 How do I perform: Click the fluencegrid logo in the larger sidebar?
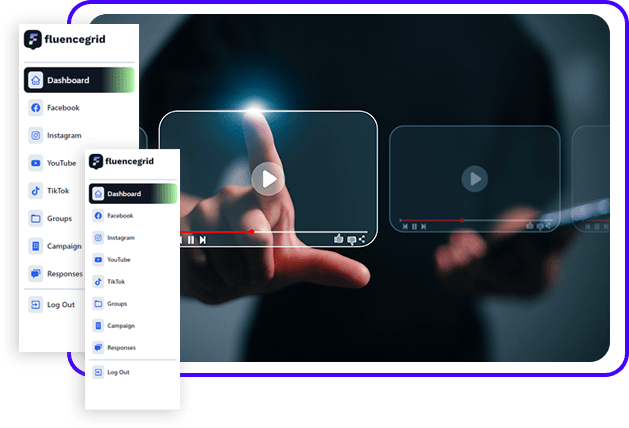coord(65,40)
